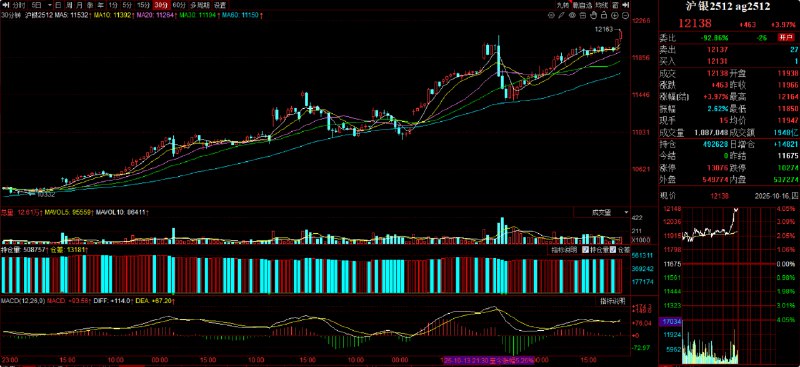Click the purple date tooltip on time axis
Viewport: 800px width, 367px height.
[x=489, y=360]
